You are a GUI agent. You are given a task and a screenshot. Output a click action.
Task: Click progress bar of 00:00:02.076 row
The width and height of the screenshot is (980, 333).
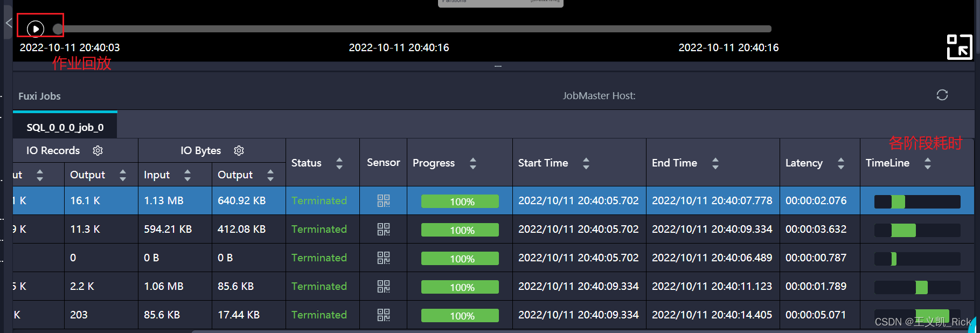pyautogui.click(x=460, y=202)
